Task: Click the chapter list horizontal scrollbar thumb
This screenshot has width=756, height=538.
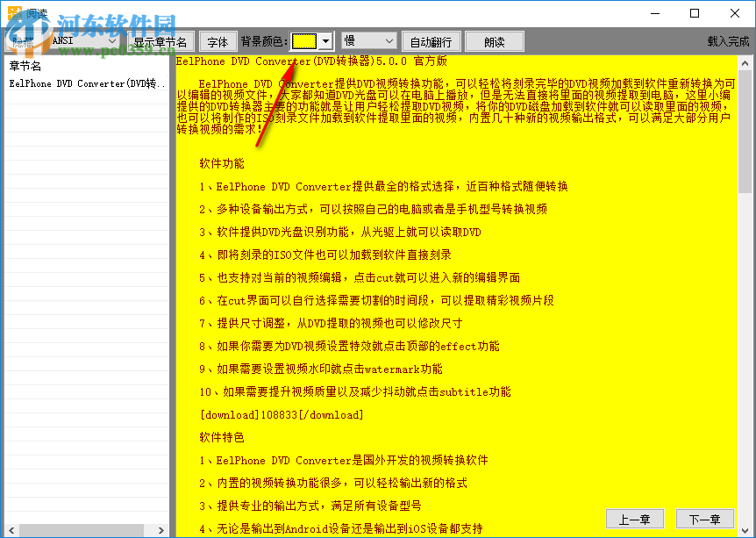Action: (x=81, y=530)
